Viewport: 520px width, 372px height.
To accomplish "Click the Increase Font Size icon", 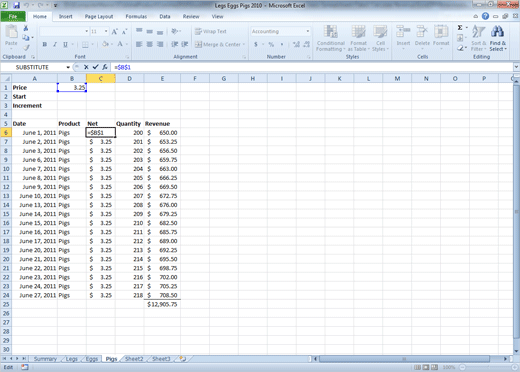I will coord(114,32).
